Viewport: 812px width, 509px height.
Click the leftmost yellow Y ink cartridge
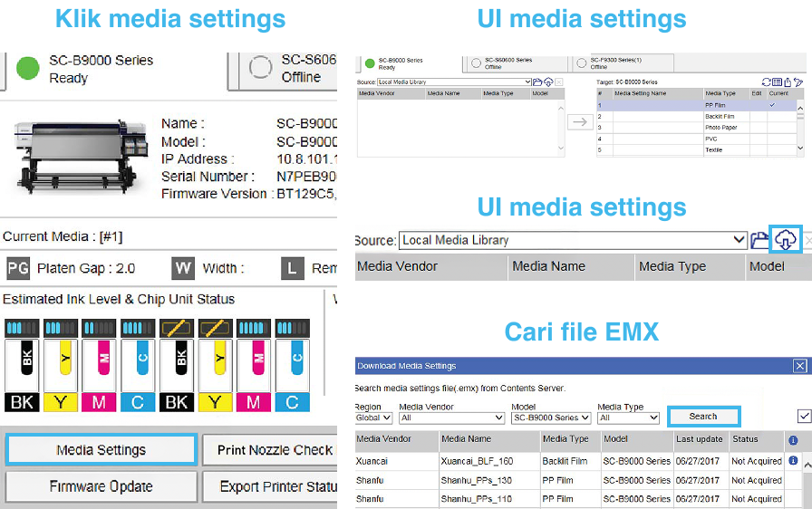pos(61,375)
